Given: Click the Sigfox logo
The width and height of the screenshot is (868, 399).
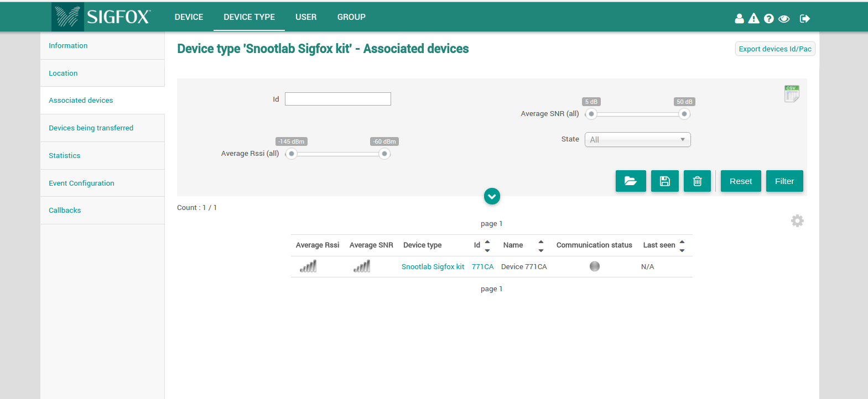Looking at the screenshot, I should click(102, 17).
